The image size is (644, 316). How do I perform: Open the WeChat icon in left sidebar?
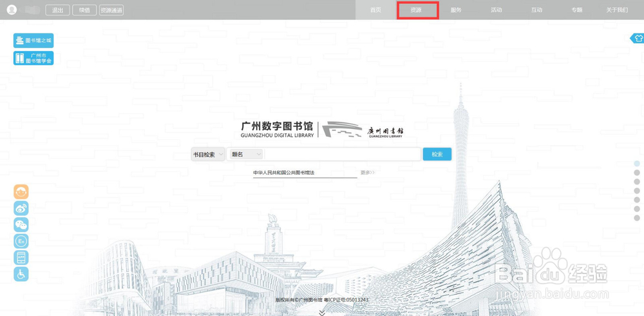coord(21,224)
